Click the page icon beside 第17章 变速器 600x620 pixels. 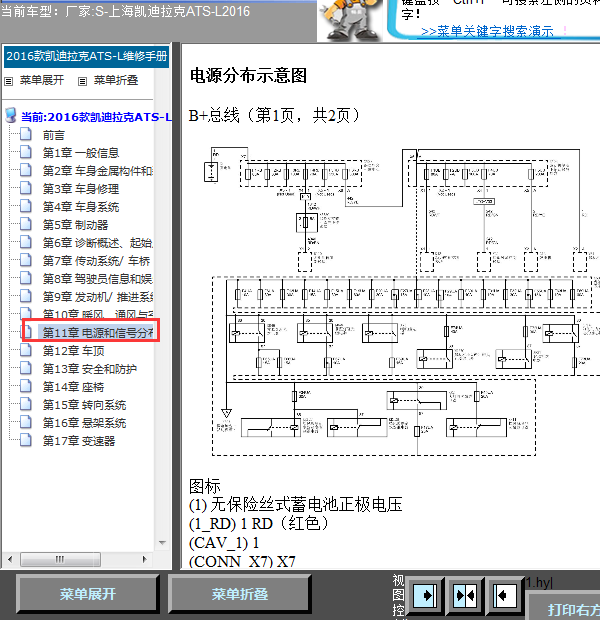(26, 440)
